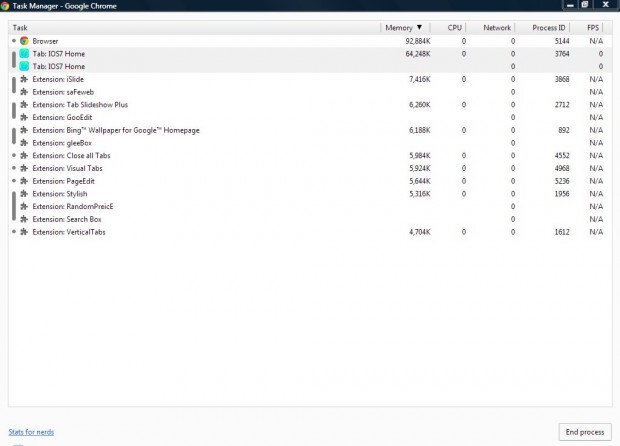
Task: Minimize the Task Manager window
Action: tap(570, 5)
